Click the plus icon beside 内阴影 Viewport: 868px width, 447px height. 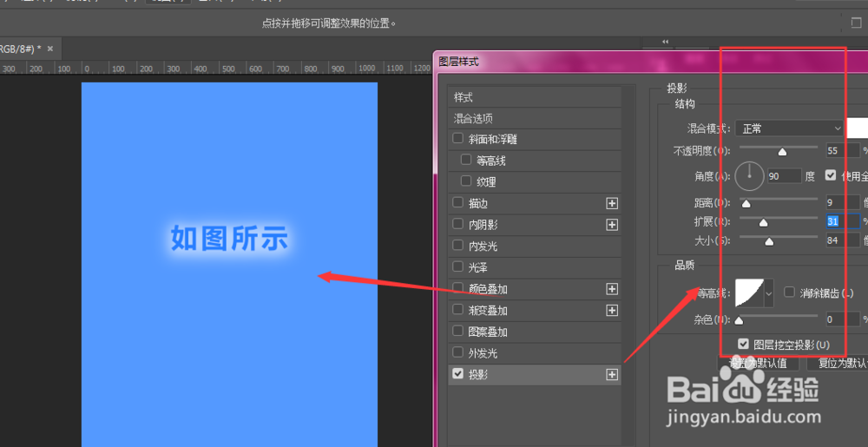pos(612,225)
